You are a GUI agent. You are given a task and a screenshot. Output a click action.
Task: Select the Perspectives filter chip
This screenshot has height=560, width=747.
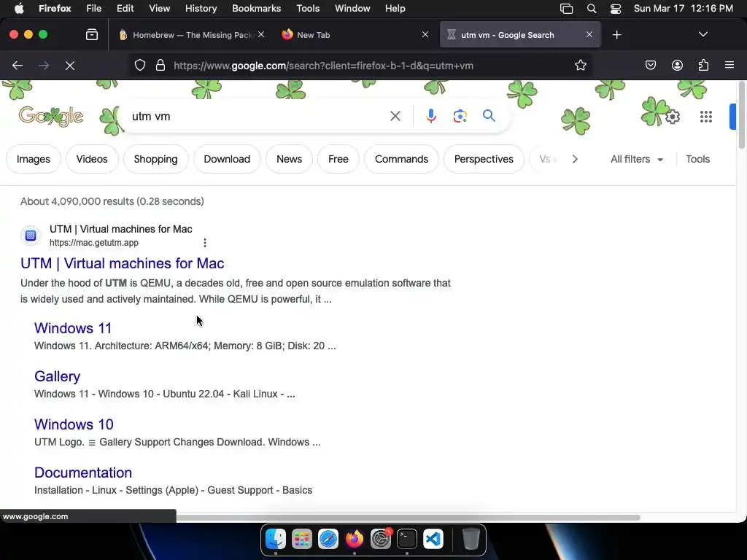484,159
